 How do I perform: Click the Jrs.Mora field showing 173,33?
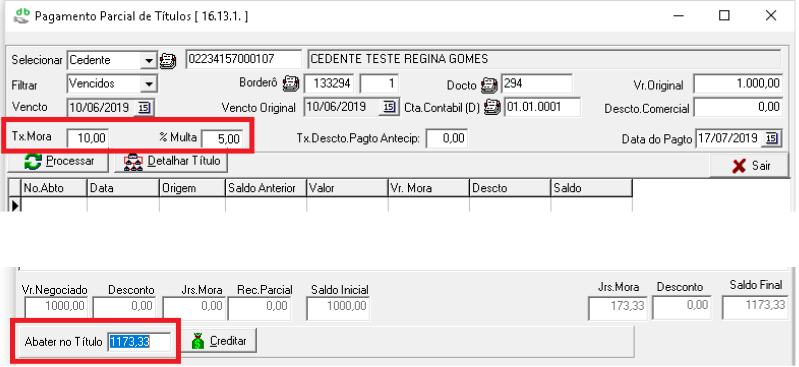pyautogui.click(x=617, y=307)
